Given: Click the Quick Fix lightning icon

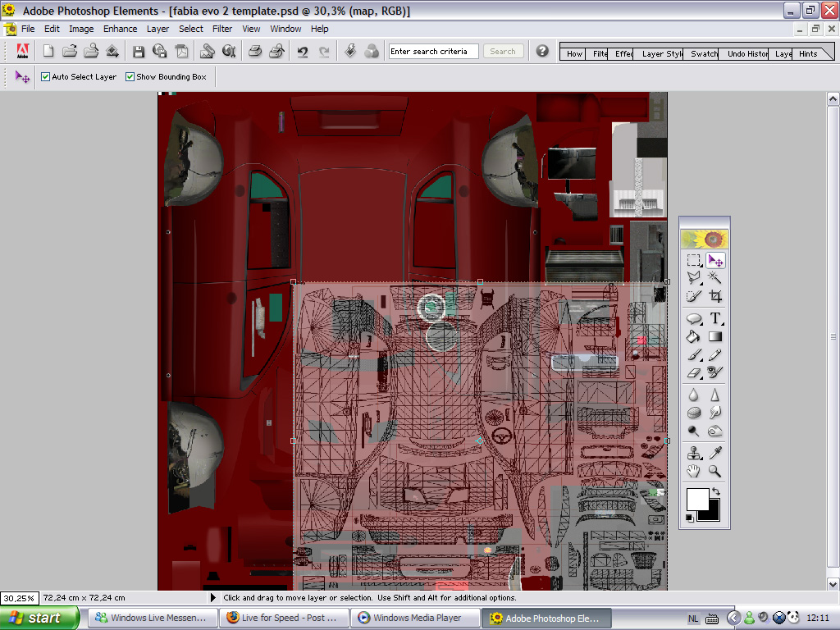Looking at the screenshot, I should click(x=350, y=52).
